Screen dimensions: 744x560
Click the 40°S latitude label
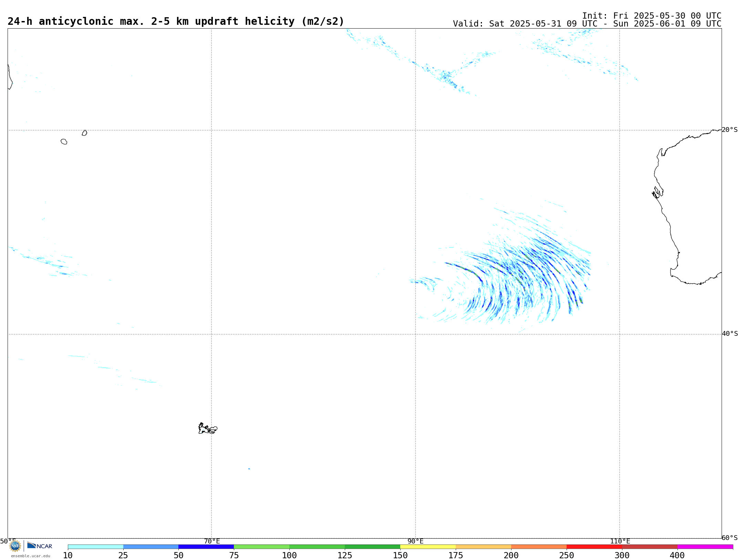click(730, 334)
